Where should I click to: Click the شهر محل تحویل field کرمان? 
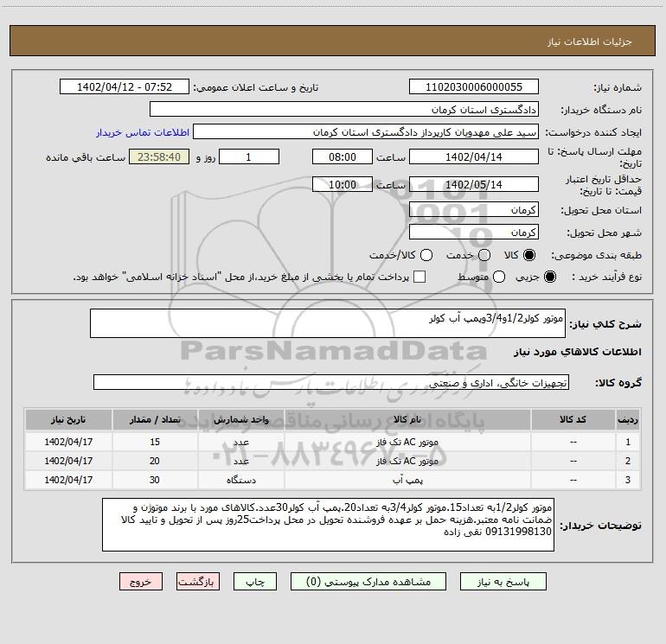(474, 232)
